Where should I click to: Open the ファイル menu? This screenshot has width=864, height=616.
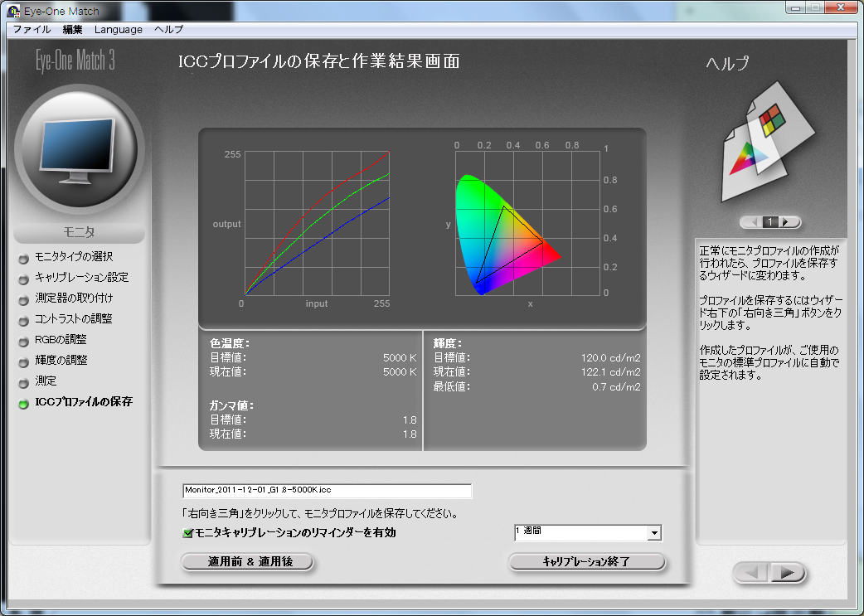coord(32,30)
